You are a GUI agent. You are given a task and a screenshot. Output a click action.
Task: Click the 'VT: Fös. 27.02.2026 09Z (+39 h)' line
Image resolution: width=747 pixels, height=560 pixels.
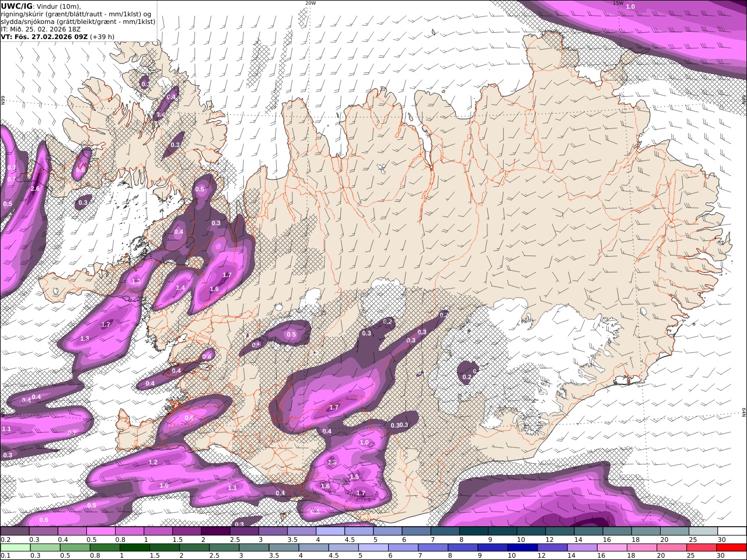coord(57,37)
